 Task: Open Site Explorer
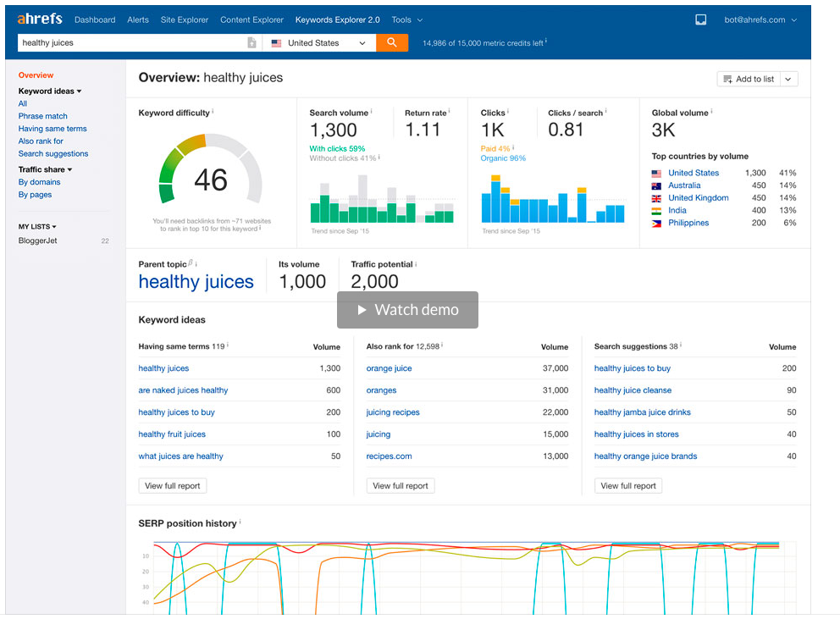click(185, 19)
